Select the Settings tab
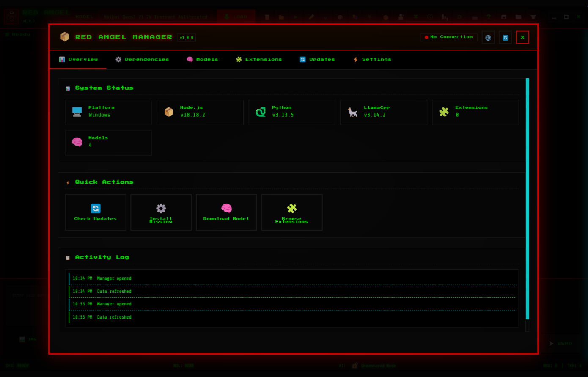 pyautogui.click(x=372, y=60)
